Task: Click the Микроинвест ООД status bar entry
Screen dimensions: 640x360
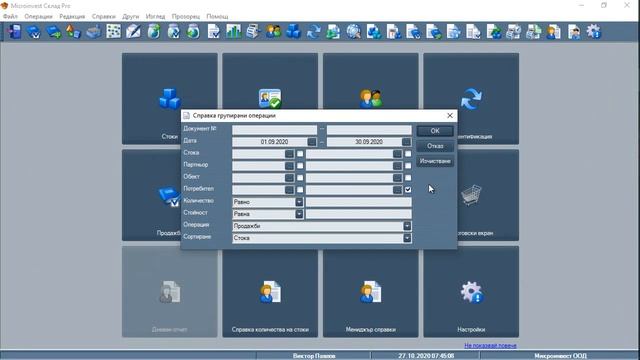Action: tap(560, 356)
